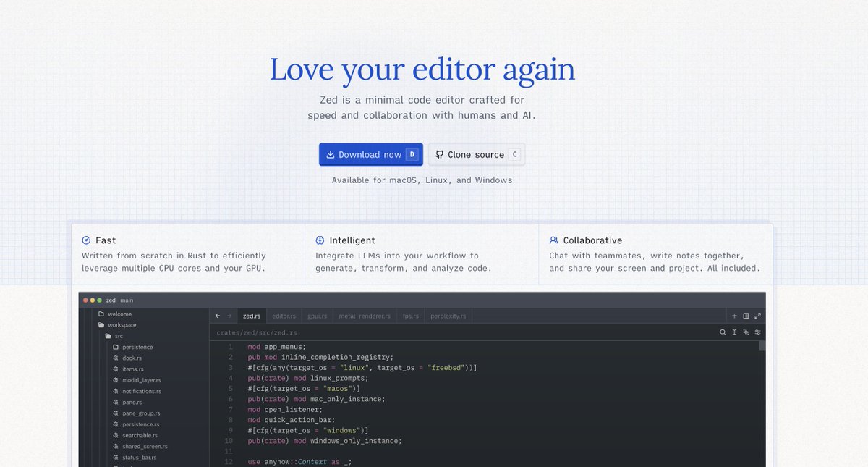Image resolution: width=868 pixels, height=467 pixels.
Task: Open buffer search magnifier icon
Action: [x=723, y=332]
